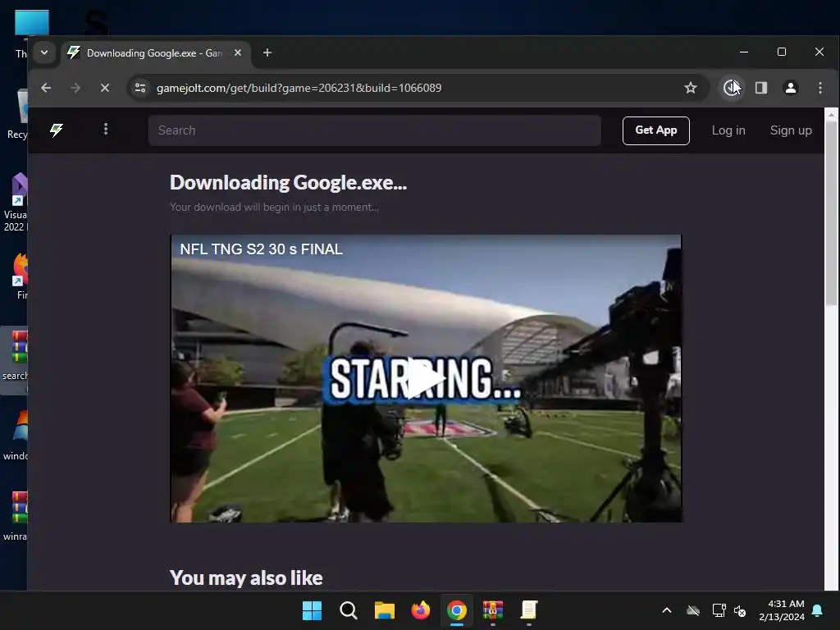The width and height of the screenshot is (840, 630).
Task: Open the Chrome downloads indicator
Action: click(x=731, y=88)
